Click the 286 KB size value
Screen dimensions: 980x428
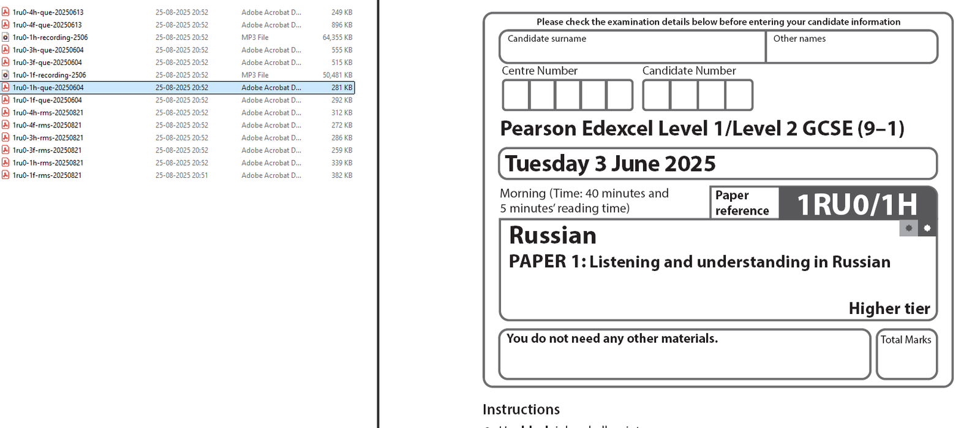pos(342,138)
